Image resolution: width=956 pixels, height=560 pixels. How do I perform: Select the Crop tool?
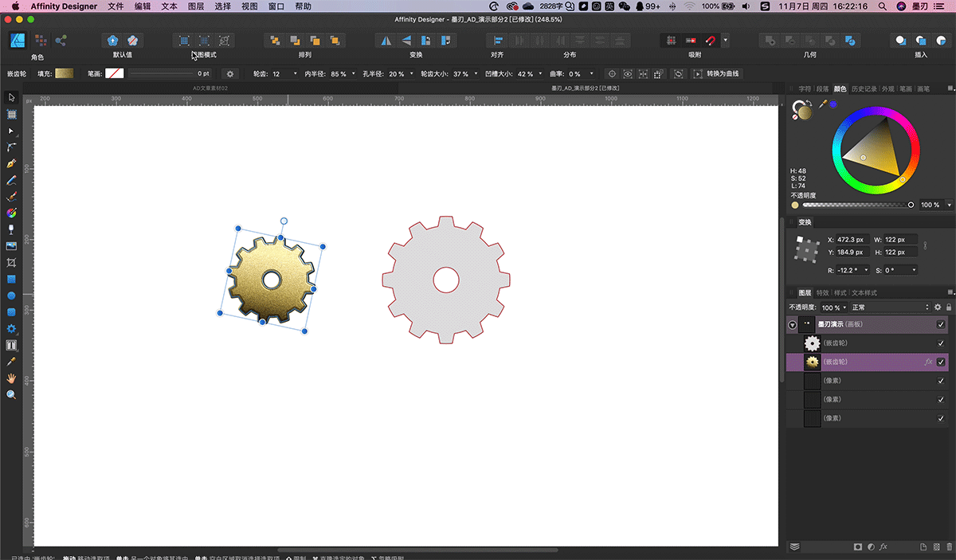(x=11, y=262)
